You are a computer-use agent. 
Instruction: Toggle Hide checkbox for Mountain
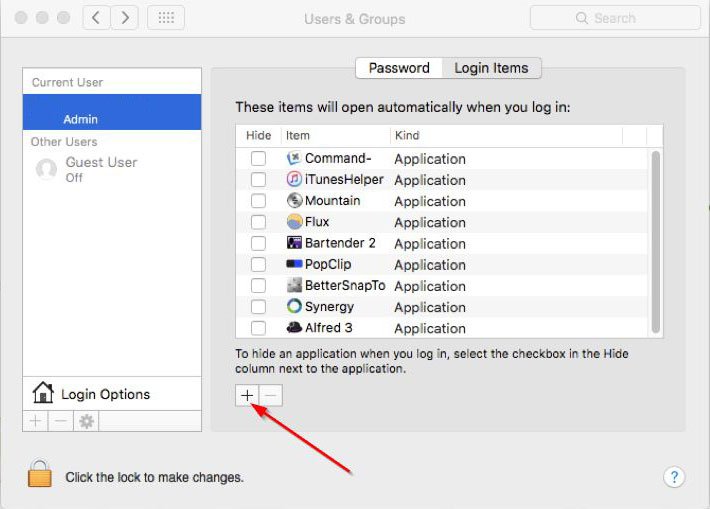[x=258, y=201]
